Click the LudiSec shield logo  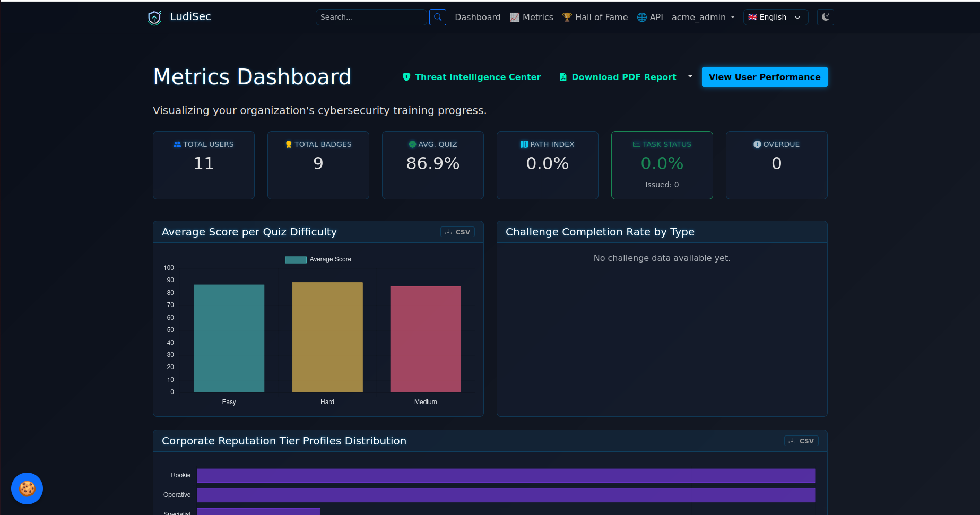(154, 18)
